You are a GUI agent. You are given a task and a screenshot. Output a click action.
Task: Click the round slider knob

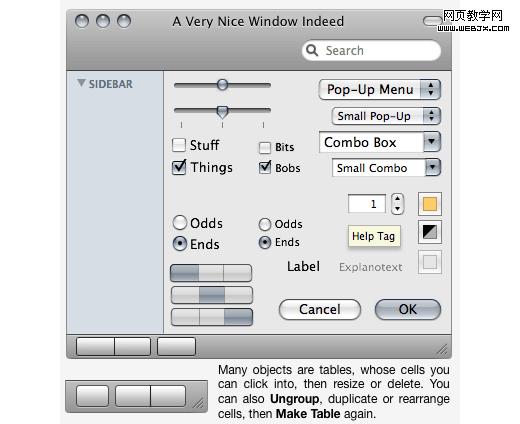click(x=222, y=85)
